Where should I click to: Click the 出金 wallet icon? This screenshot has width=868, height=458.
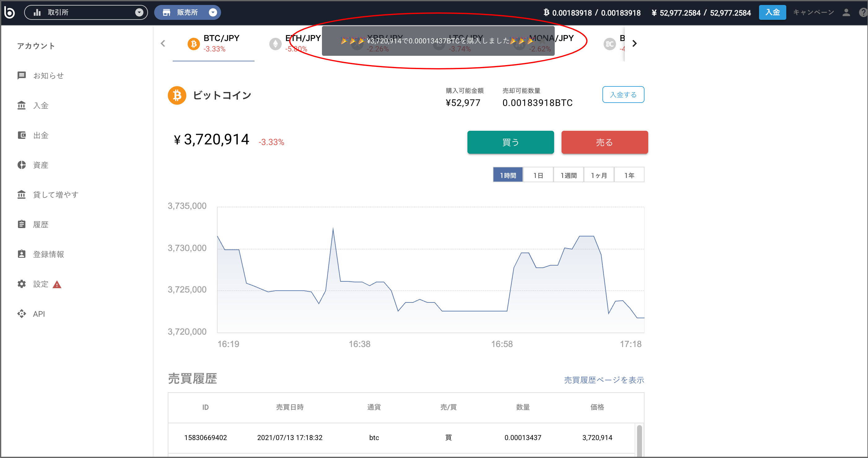click(22, 135)
